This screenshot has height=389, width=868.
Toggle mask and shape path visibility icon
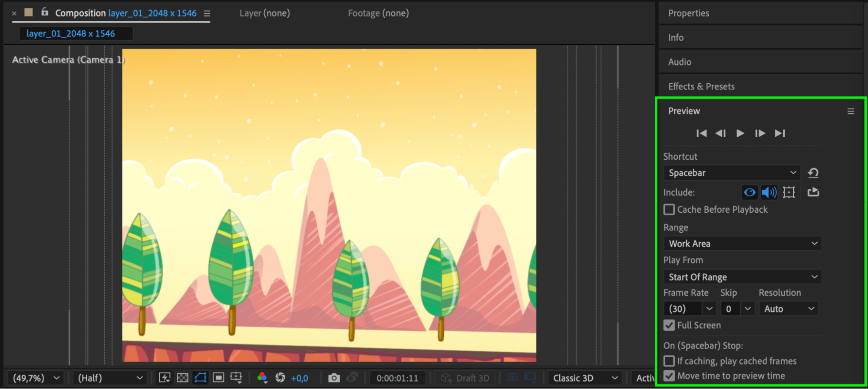tap(200, 378)
